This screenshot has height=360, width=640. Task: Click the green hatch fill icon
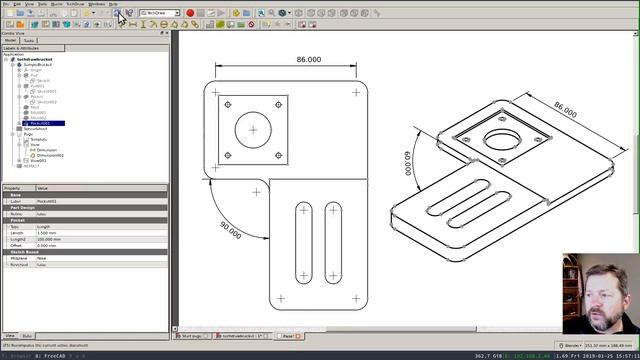coord(220,24)
